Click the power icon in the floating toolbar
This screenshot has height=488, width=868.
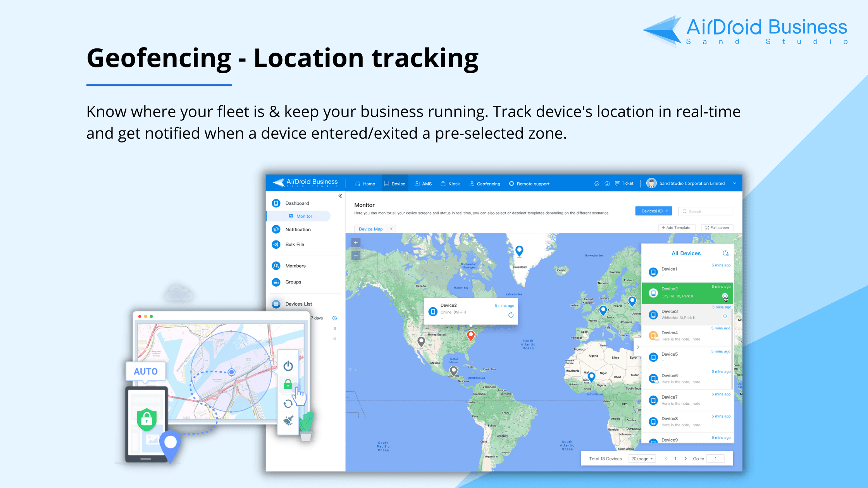tap(288, 366)
